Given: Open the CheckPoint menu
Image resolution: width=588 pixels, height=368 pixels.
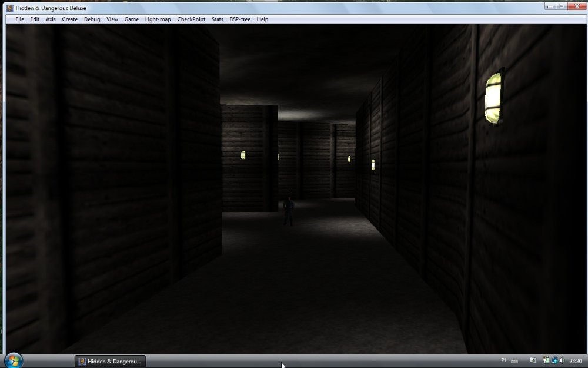Looking at the screenshot, I should coord(191,19).
